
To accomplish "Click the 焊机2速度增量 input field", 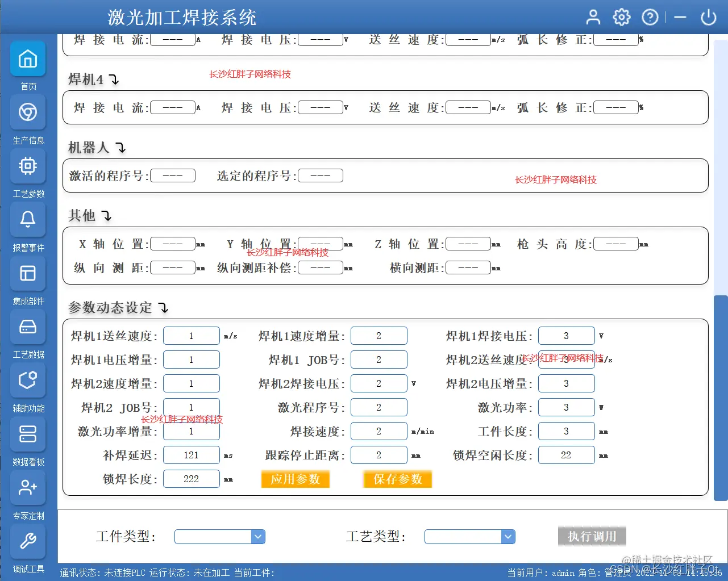I will click(192, 383).
